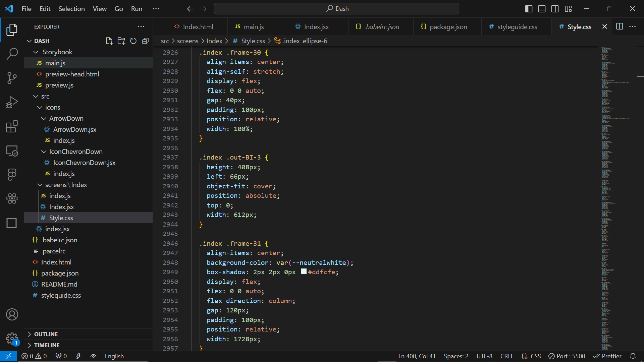Open Source Control view
Image resolution: width=644 pixels, height=362 pixels.
pyautogui.click(x=12, y=78)
